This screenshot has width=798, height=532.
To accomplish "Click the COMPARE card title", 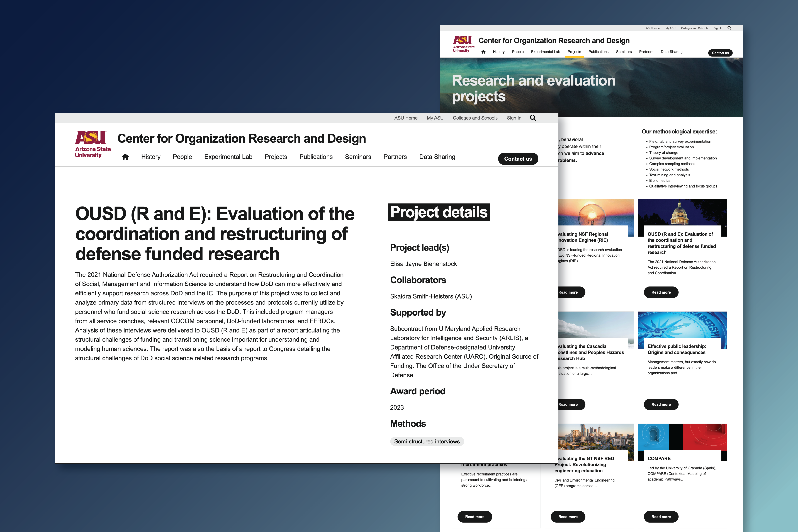I will 659,458.
